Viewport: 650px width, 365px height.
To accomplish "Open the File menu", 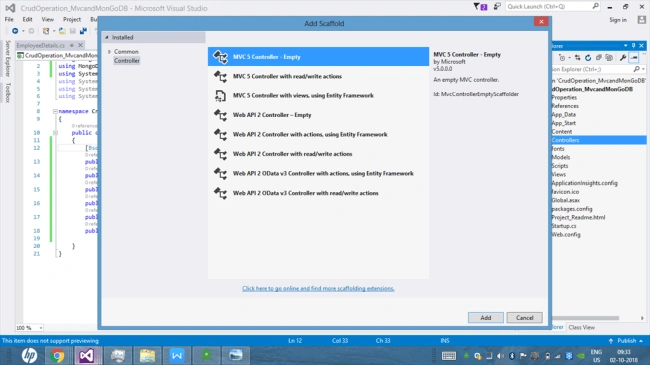I will [x=9, y=19].
